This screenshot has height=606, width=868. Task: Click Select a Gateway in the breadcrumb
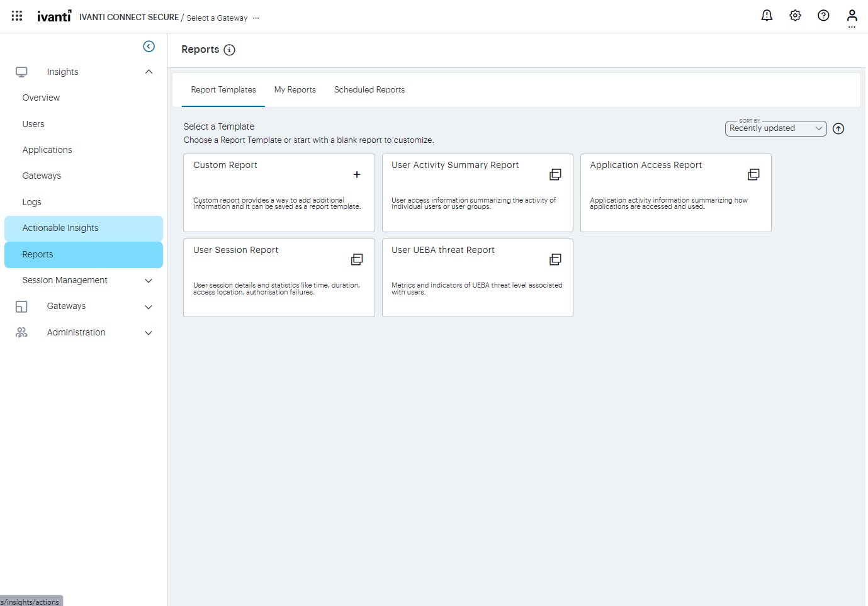[217, 18]
